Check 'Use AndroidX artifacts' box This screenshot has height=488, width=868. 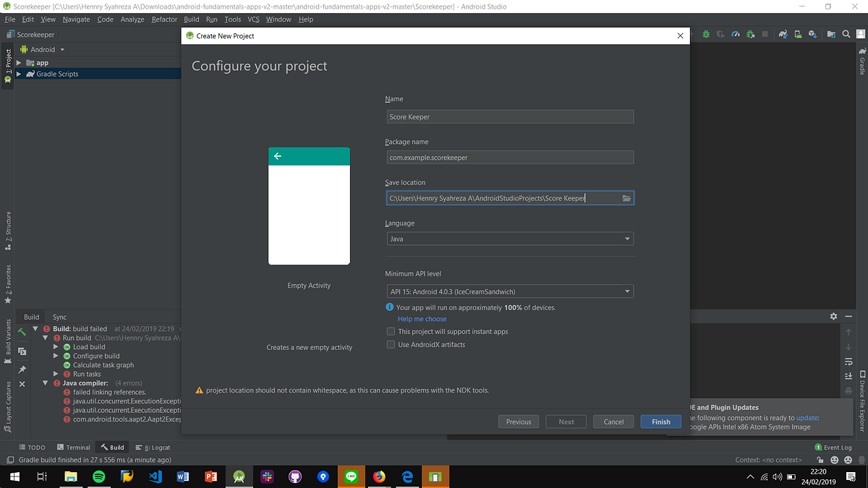[x=391, y=345]
